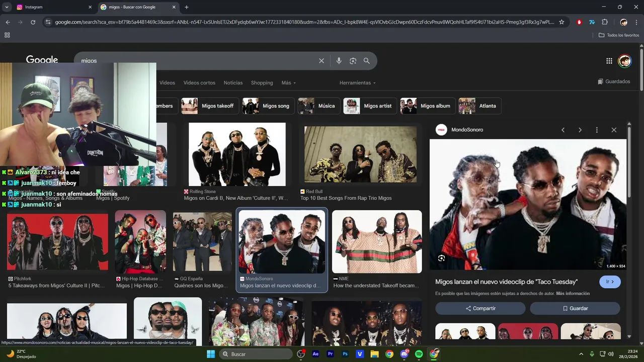Open the GQ España Migos image result
Image resolution: width=644 pixels, height=362 pixels.
point(202,242)
